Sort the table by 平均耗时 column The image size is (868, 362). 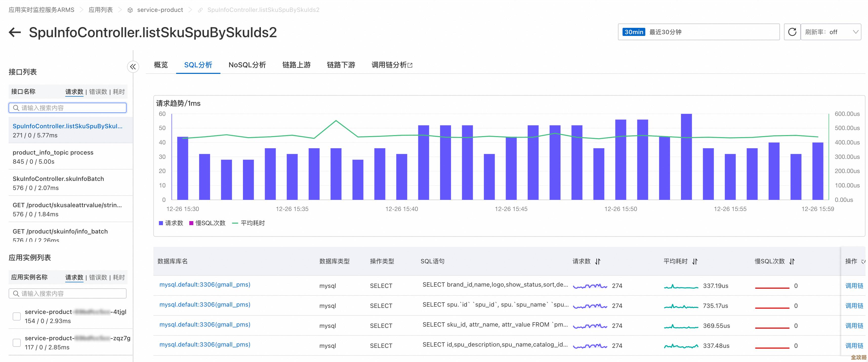click(x=695, y=261)
